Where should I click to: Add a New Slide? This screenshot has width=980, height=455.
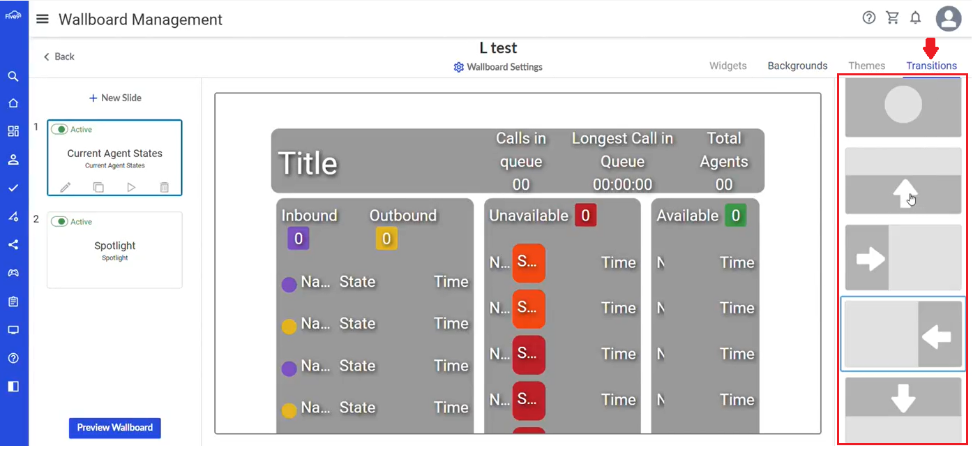pyautogui.click(x=115, y=98)
